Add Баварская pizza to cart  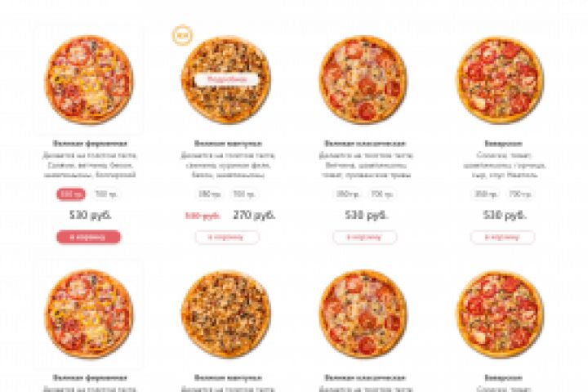coord(503,237)
